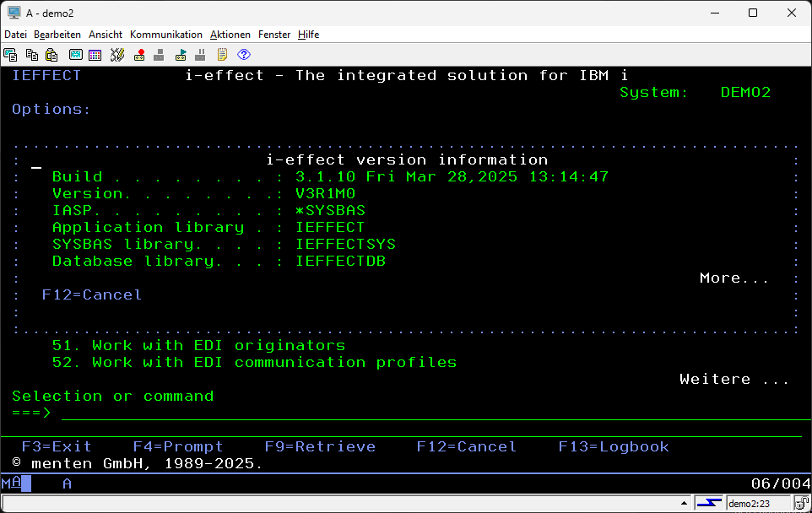Open the Fenster menu

coord(274,35)
